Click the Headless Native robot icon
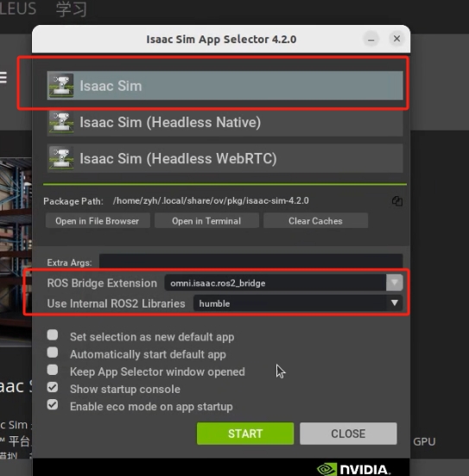This screenshot has width=469, height=476. tap(60, 122)
